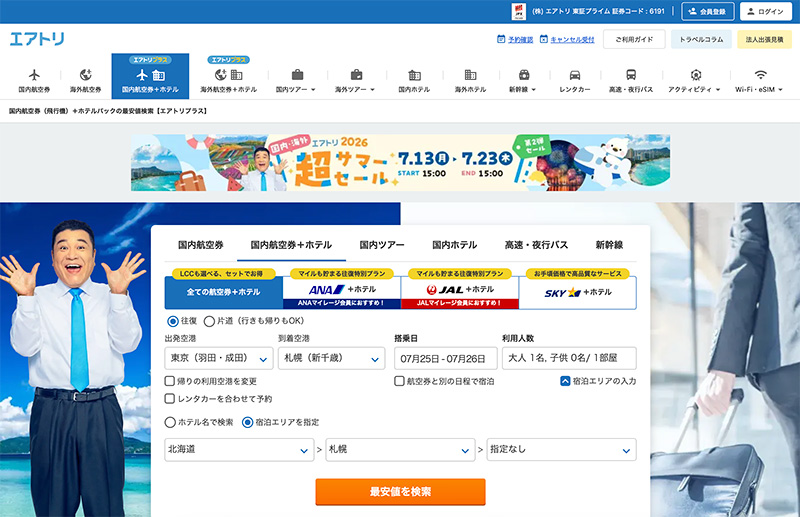Open ご利用ガイド button
Screen dimensions: 800x517
click(x=634, y=39)
